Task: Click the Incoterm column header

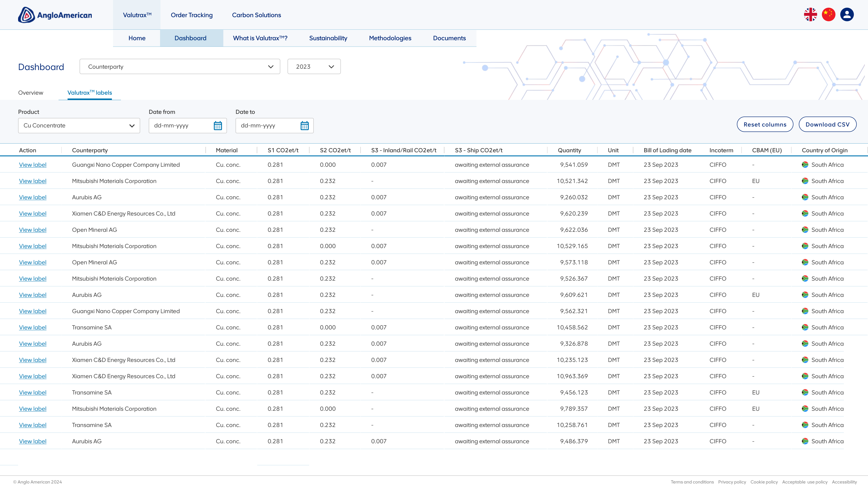Action: click(x=721, y=150)
